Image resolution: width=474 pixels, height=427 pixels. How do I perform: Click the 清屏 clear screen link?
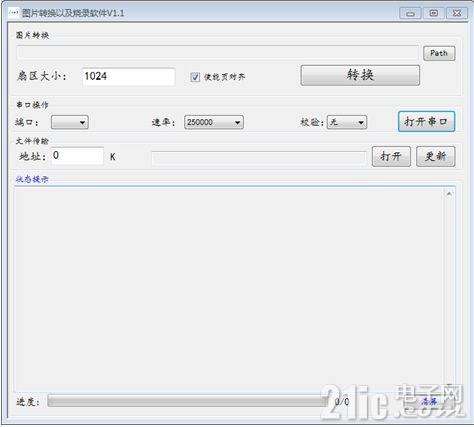click(x=429, y=401)
